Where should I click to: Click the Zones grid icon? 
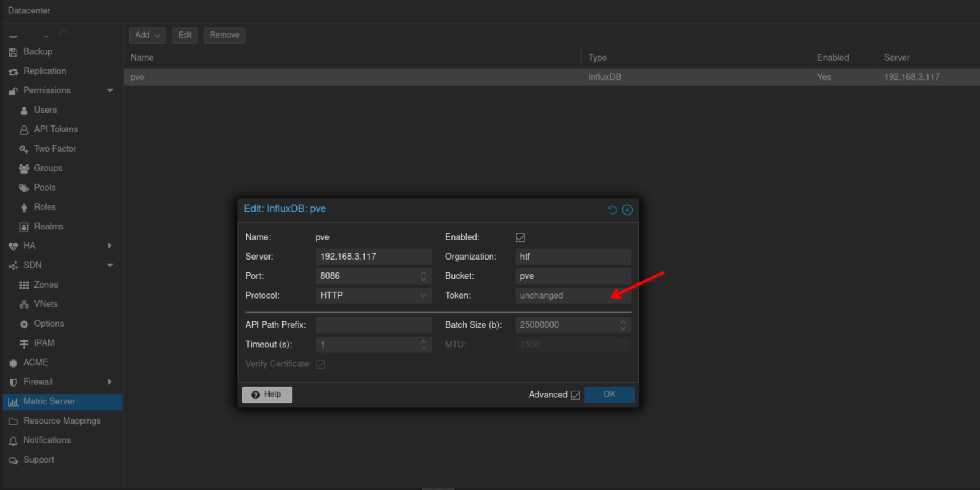[x=24, y=285]
